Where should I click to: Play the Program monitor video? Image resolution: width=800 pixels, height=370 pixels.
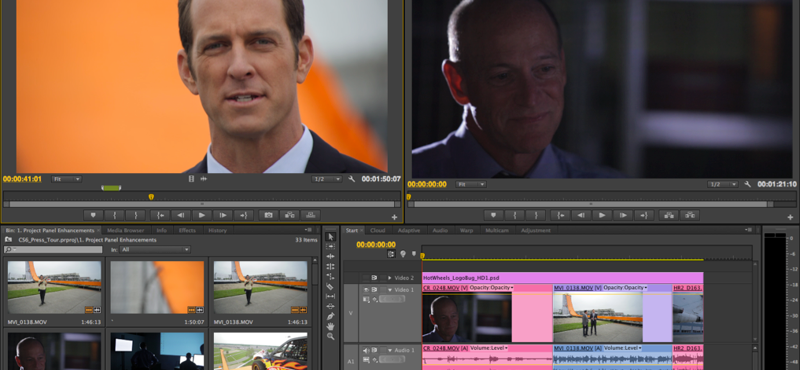[602, 215]
